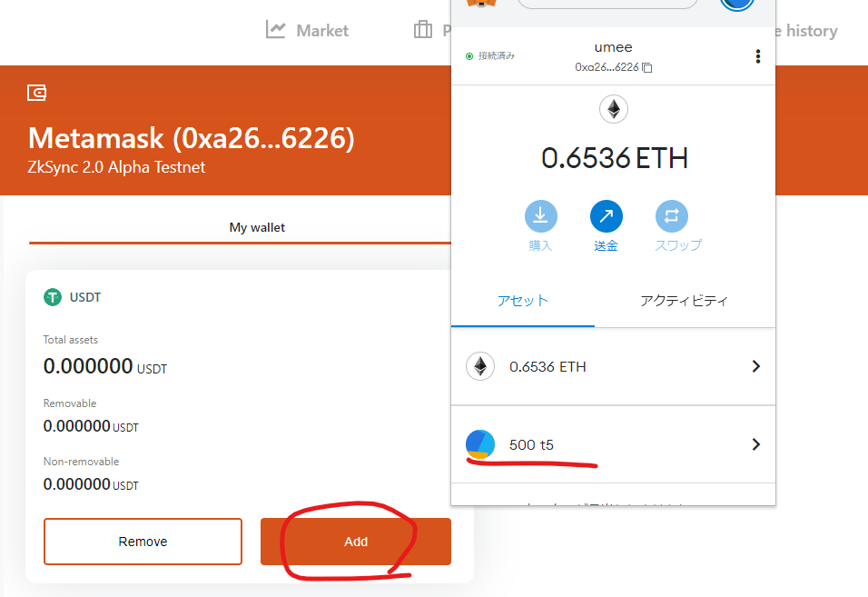Expand the 0.6536 ETH asset row chevron

point(755,366)
